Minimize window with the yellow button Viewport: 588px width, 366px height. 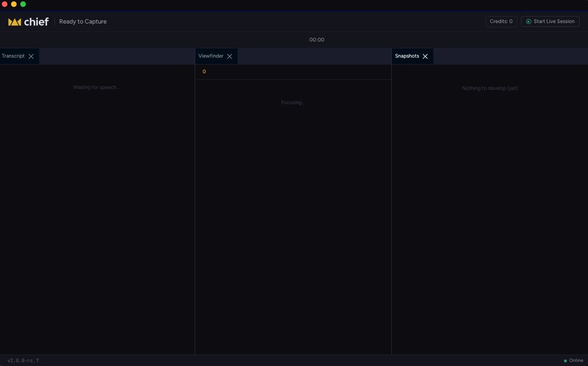click(x=14, y=4)
